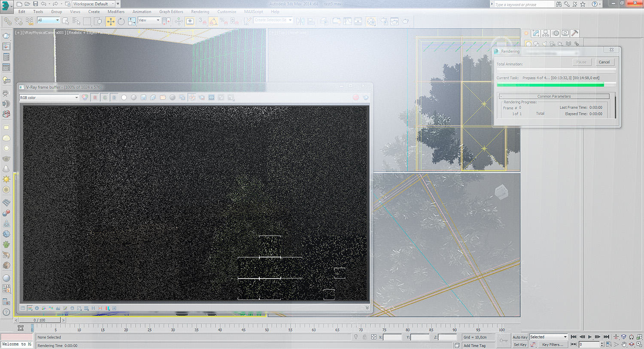Toggle Percent Snap
The height and width of the screenshot is (349, 644).
click(224, 21)
